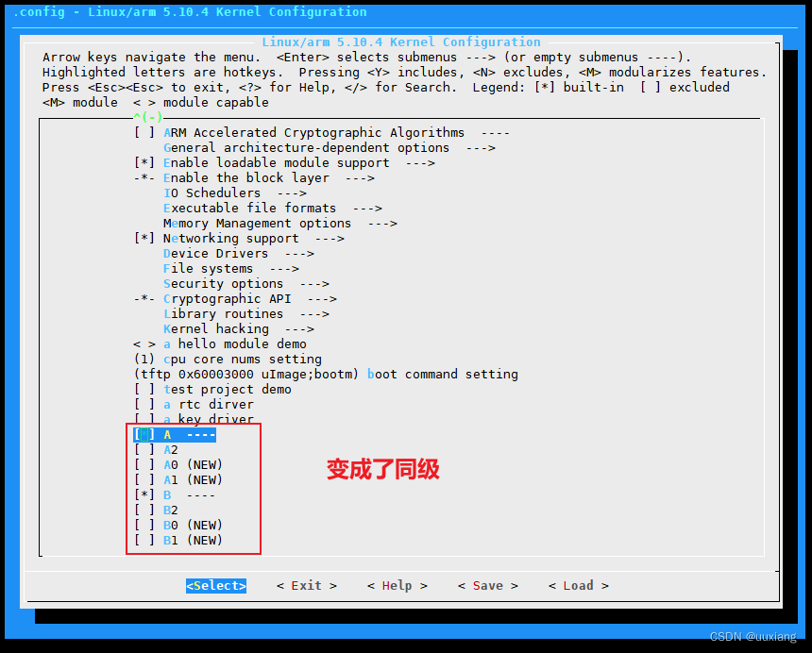The width and height of the screenshot is (812, 653).
Task: Toggle module state for hello module demo
Action: tap(144, 344)
